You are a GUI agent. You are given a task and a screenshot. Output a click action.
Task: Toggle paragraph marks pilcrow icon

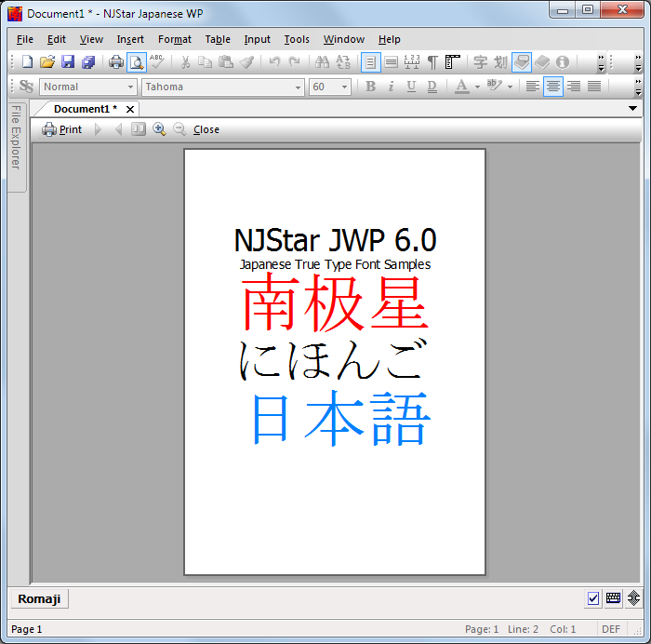[x=432, y=62]
